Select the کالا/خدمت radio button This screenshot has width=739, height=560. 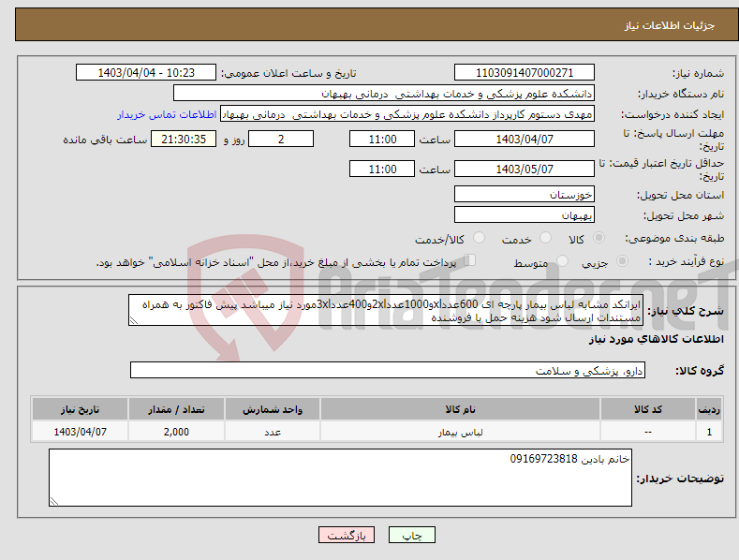coord(479,238)
